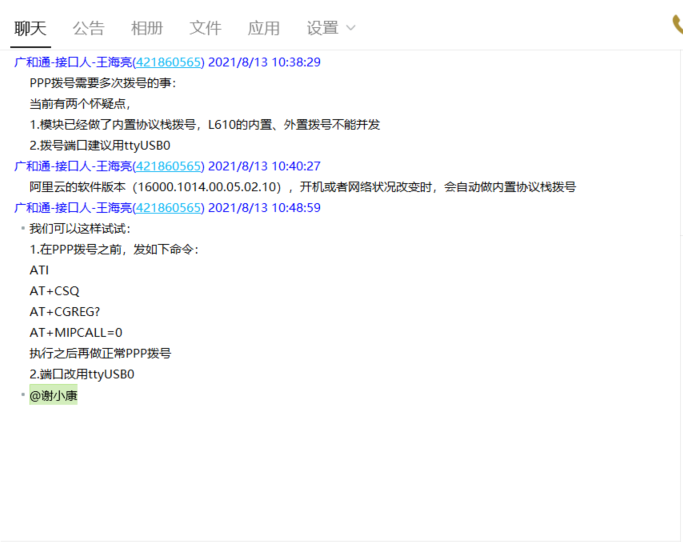Open the 相册 tab
The image size is (683, 542).
(x=147, y=28)
